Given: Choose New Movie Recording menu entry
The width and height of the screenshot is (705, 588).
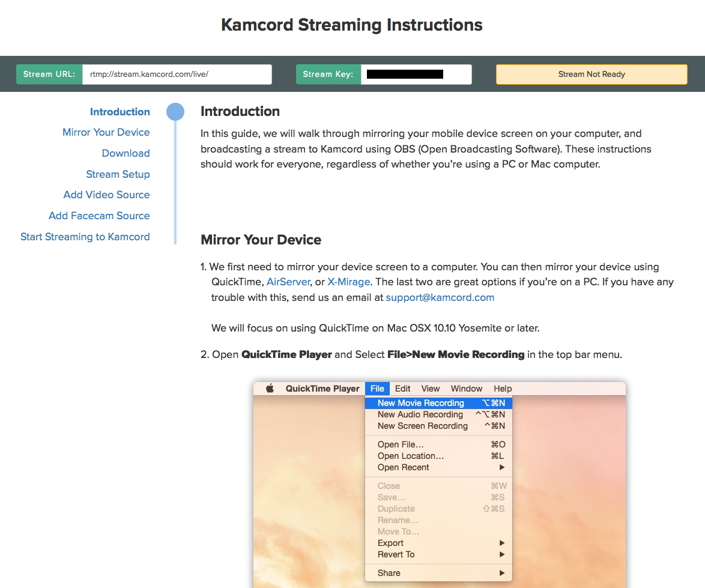Looking at the screenshot, I should [438, 403].
